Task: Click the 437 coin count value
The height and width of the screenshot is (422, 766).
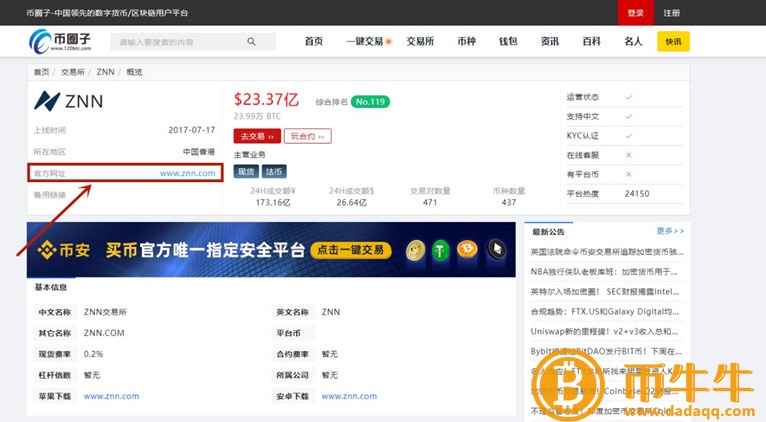Action: pyautogui.click(x=509, y=202)
